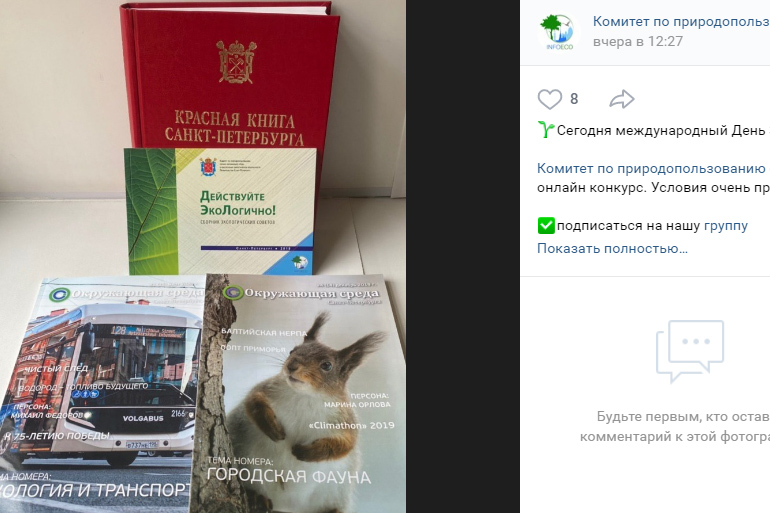Open the Комитет по природопользованию group name link
Screen dimensions: 770x513
(681, 22)
